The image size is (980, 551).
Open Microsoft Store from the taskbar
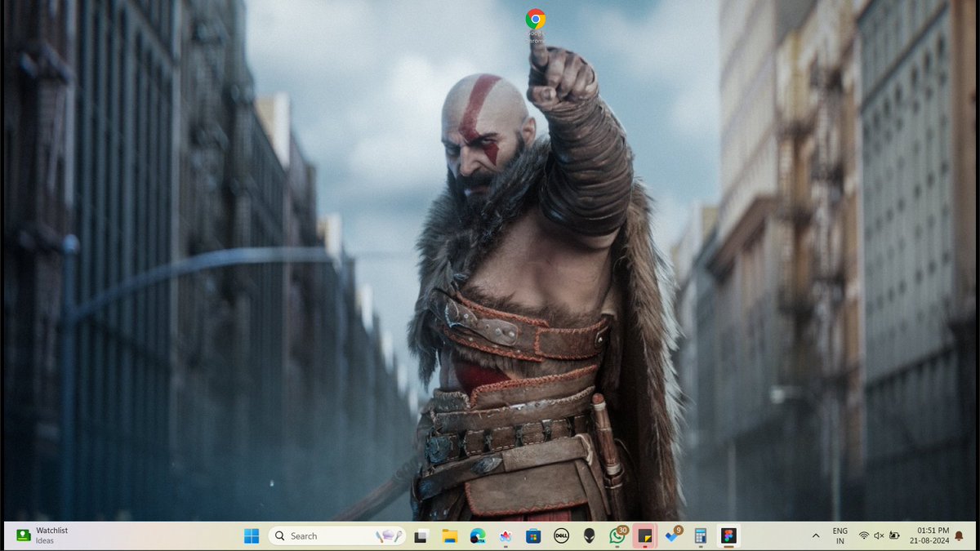click(533, 536)
